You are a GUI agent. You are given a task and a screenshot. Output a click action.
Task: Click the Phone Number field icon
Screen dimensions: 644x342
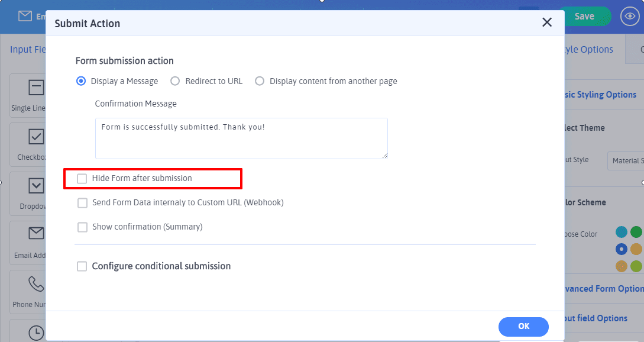coord(36,284)
